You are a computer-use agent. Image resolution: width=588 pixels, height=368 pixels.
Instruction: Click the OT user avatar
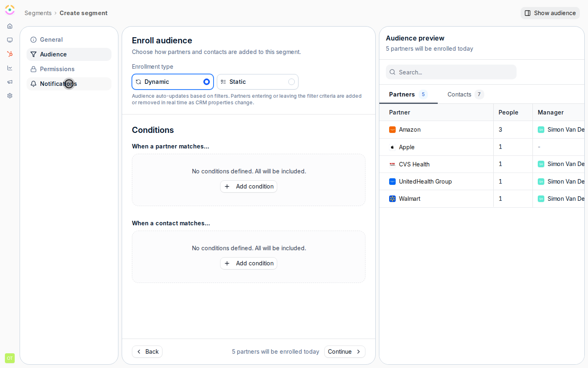pos(10,358)
